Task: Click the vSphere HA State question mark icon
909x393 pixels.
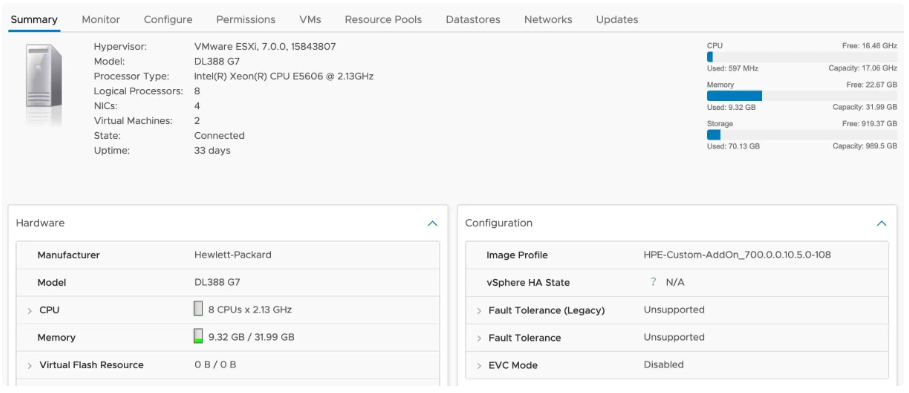Action: (x=653, y=282)
